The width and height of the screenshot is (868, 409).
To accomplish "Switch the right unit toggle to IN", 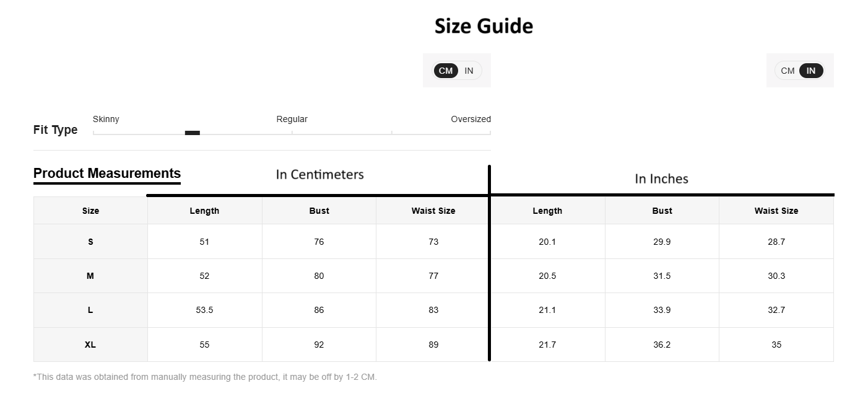I will pos(810,70).
